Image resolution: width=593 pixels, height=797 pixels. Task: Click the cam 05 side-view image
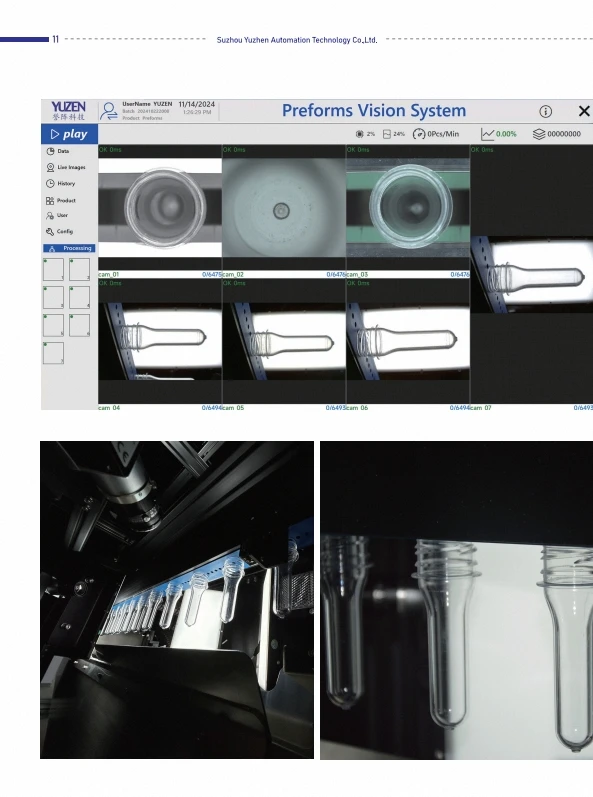click(284, 342)
